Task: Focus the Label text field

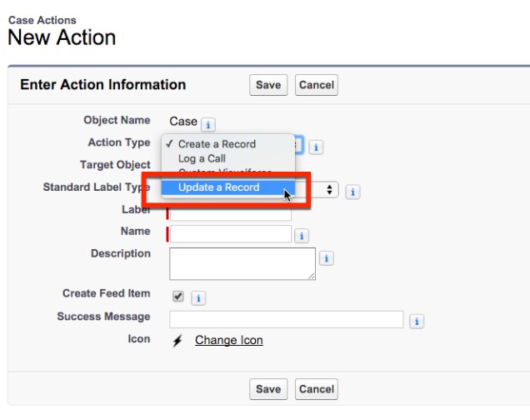Action: click(x=230, y=214)
